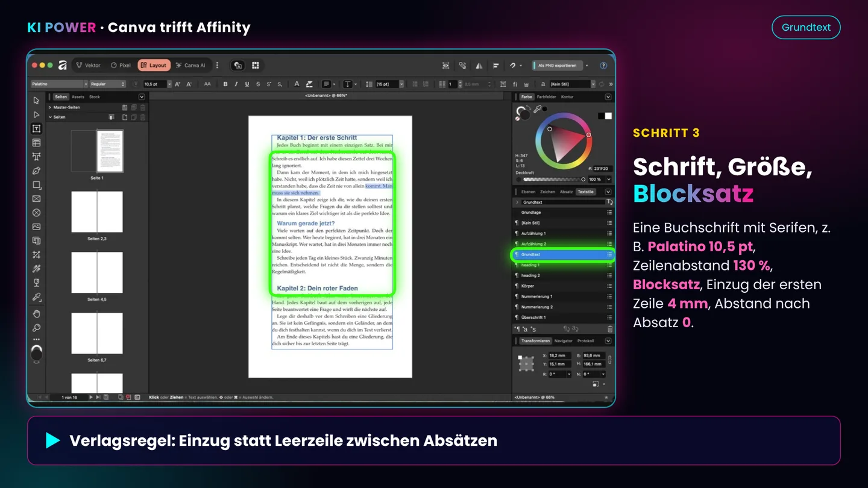Pick the color eyedropper icon
Viewport: 868px width, 488px height.
[x=537, y=110]
